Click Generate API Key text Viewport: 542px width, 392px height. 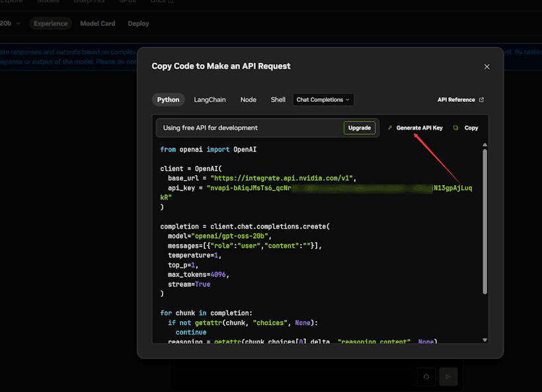pyautogui.click(x=419, y=128)
